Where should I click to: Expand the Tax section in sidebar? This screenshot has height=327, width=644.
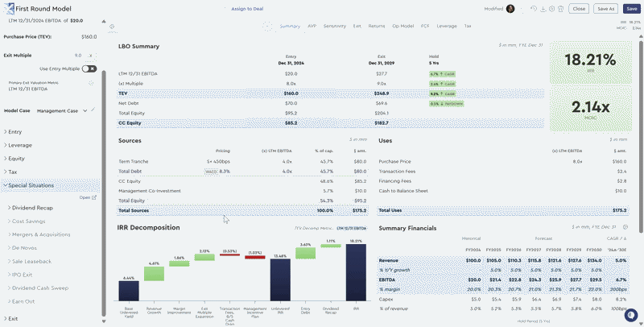tap(10, 172)
